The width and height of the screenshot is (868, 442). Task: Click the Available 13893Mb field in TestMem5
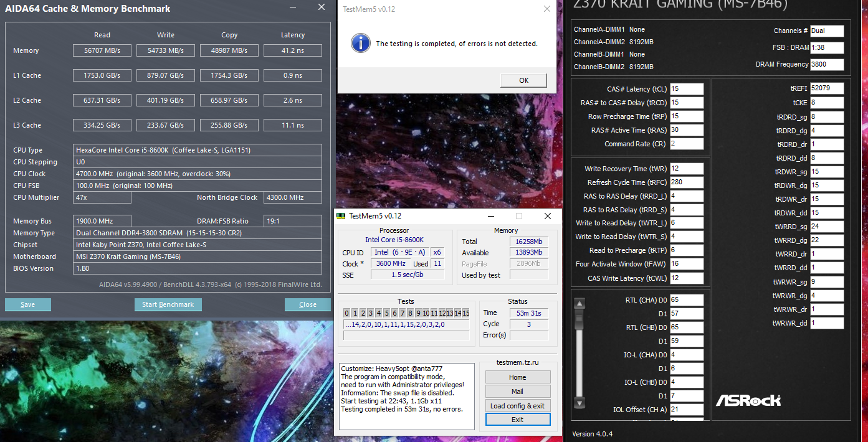[x=529, y=253]
